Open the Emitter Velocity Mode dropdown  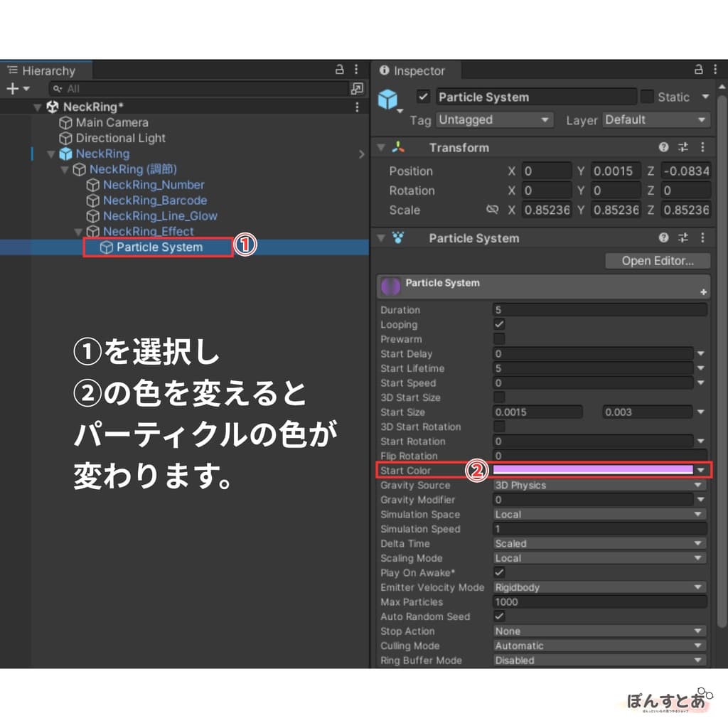click(599, 587)
